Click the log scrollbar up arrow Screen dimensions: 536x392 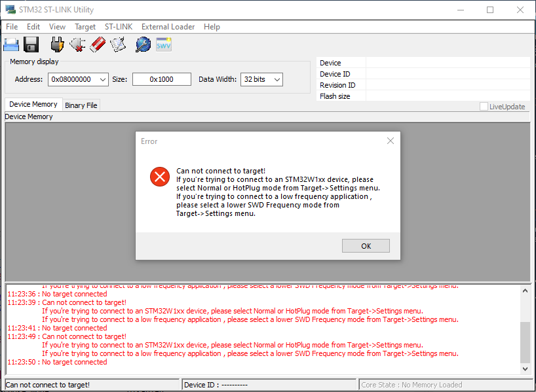point(525,291)
